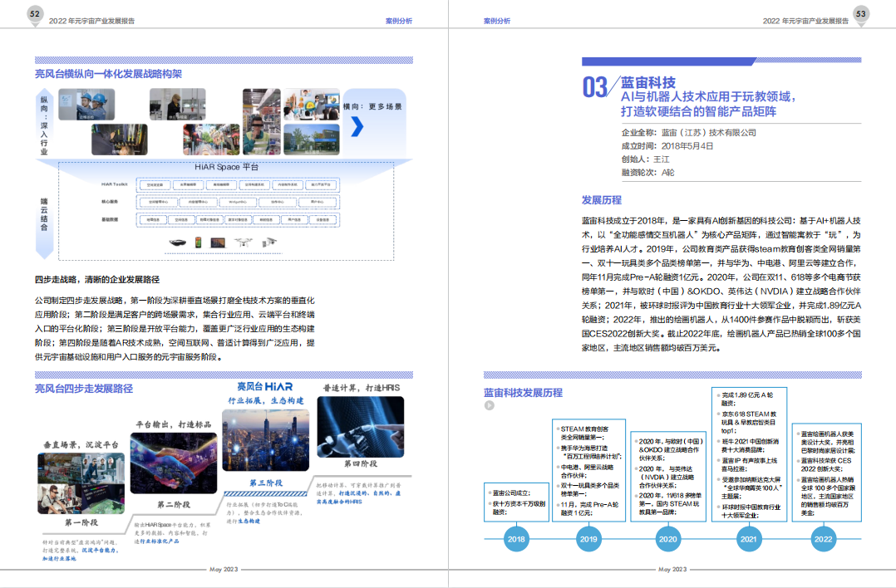Click the left page May 2023 footer
Screen dimensions: 896x588
pos(224,569)
